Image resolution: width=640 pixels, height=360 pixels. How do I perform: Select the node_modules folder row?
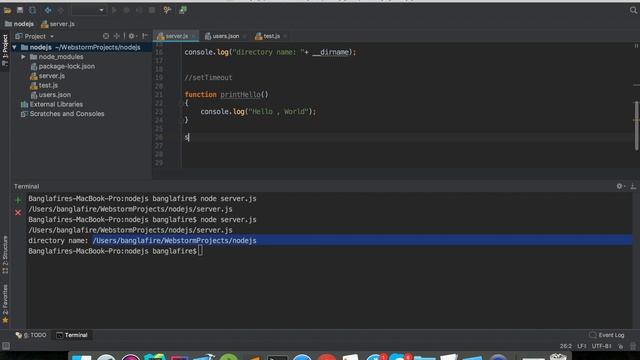pos(81,57)
